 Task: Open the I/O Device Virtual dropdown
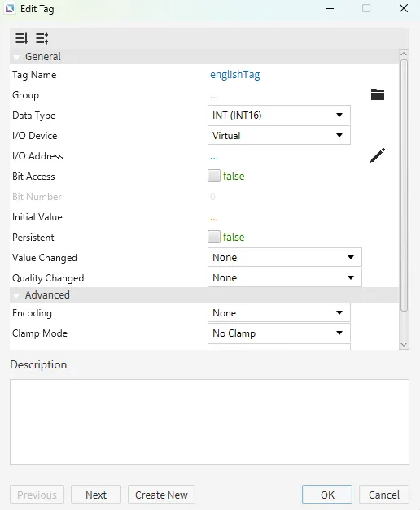pos(279,135)
